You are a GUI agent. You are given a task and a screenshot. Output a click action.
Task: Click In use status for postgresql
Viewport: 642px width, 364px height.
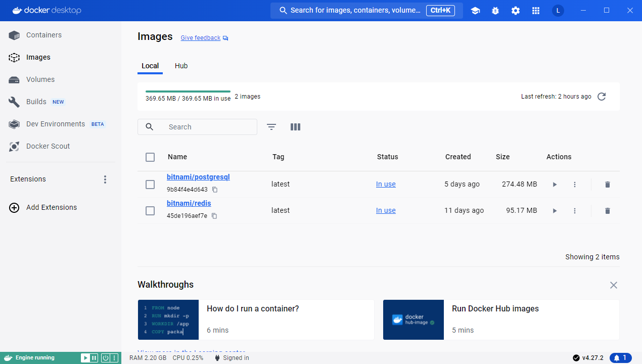[x=386, y=185]
